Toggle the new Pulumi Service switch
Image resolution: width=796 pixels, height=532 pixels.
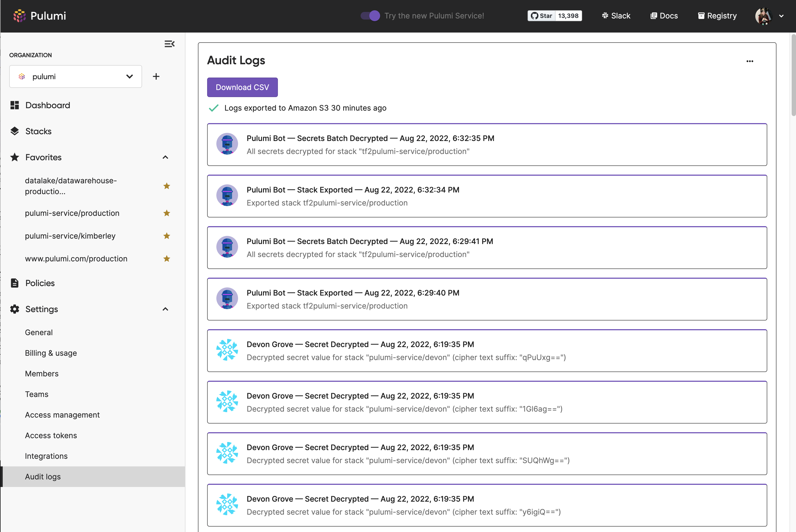[x=370, y=16]
